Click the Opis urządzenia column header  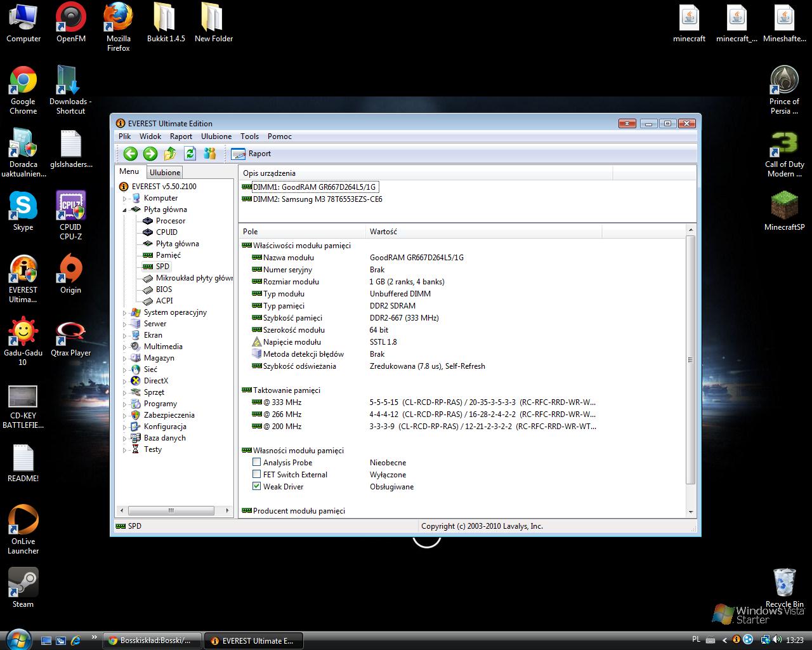pyautogui.click(x=426, y=173)
